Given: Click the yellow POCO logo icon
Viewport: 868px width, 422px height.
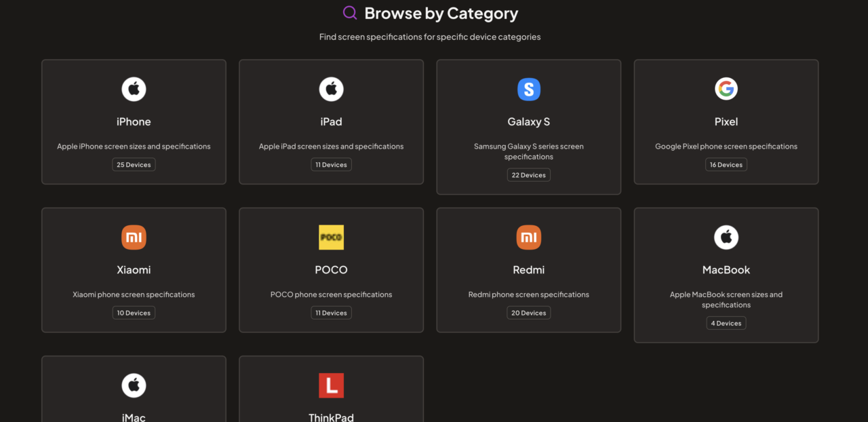Looking at the screenshot, I should (331, 237).
